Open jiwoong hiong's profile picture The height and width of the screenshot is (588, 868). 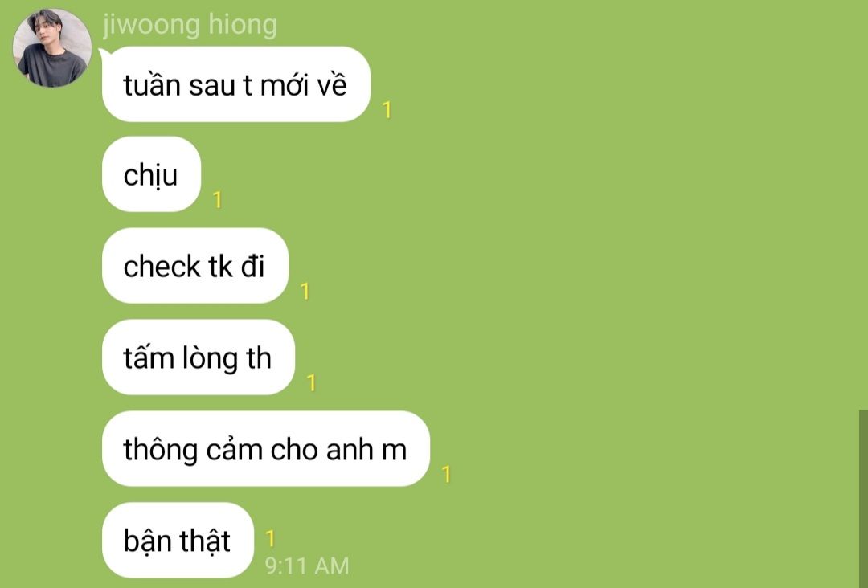point(52,48)
